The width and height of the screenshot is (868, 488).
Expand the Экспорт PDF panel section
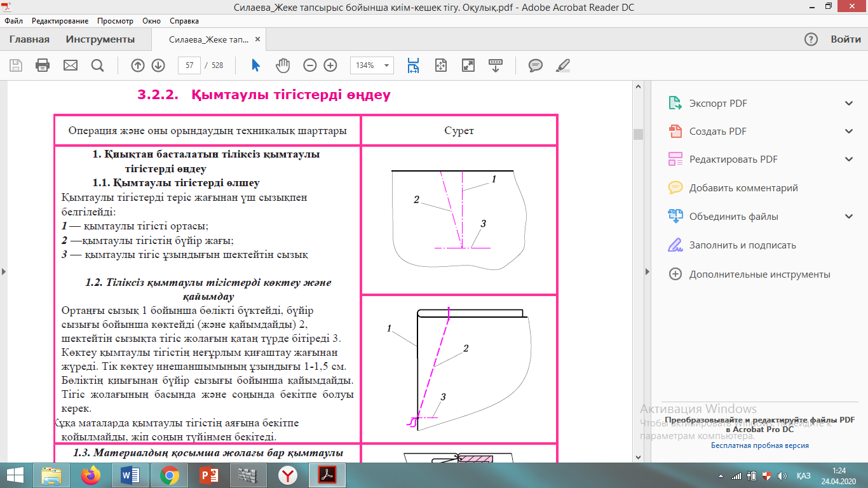[848, 104]
